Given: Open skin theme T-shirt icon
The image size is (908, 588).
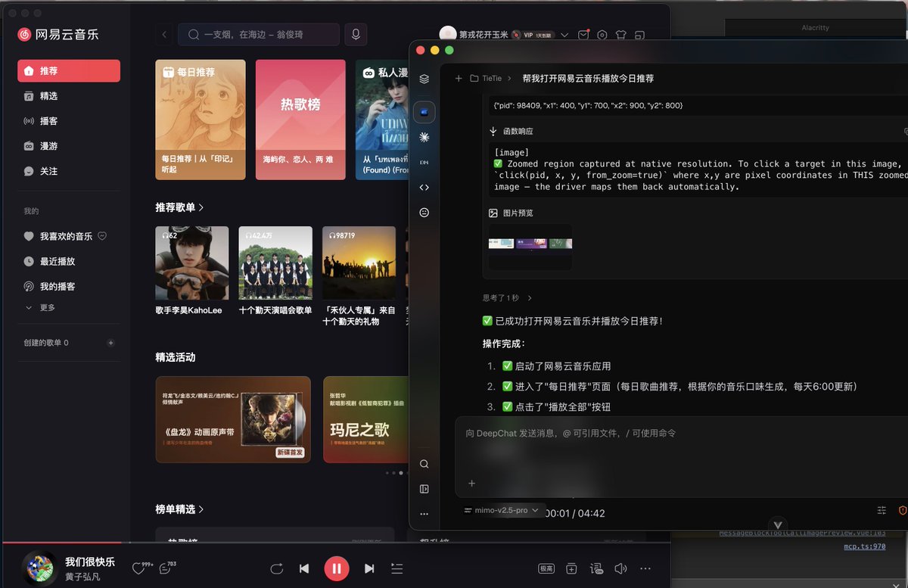Looking at the screenshot, I should (621, 35).
